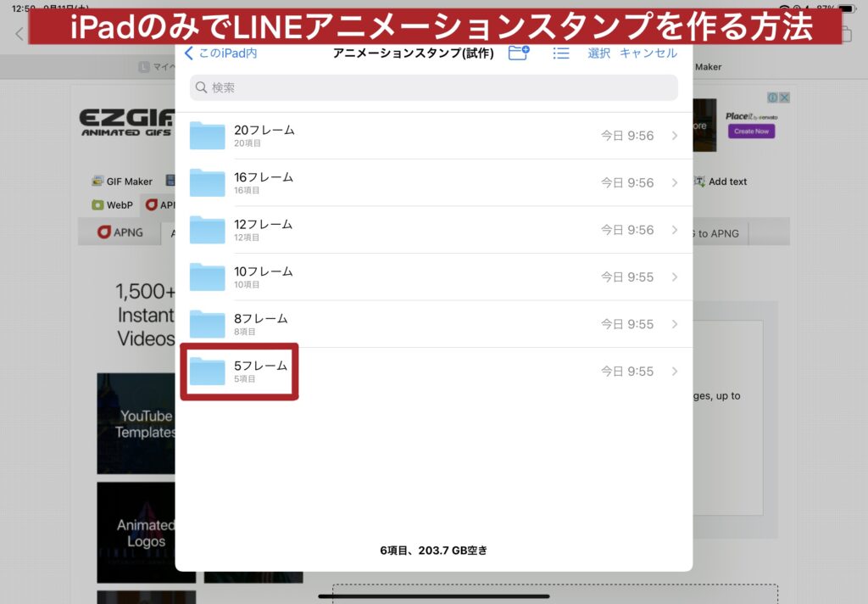Image resolution: width=868 pixels, height=604 pixels.
Task: Open the 12フレーム folder
Action: point(433,230)
